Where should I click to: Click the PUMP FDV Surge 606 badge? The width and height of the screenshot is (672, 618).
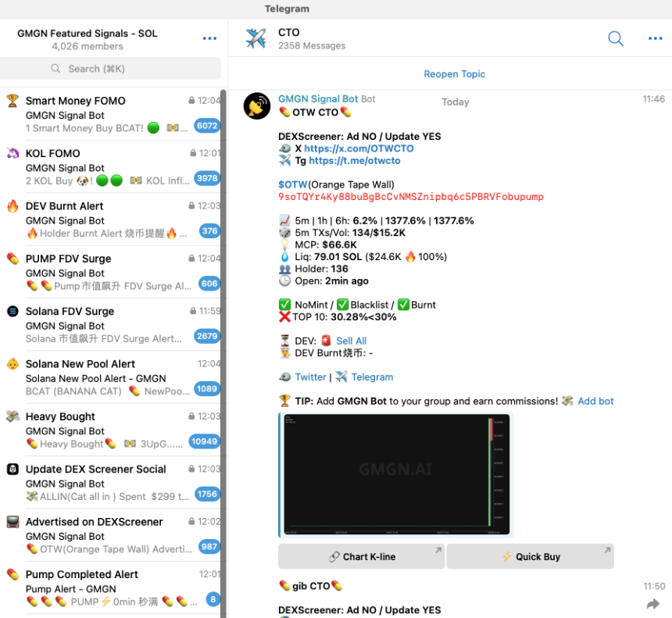(x=209, y=284)
